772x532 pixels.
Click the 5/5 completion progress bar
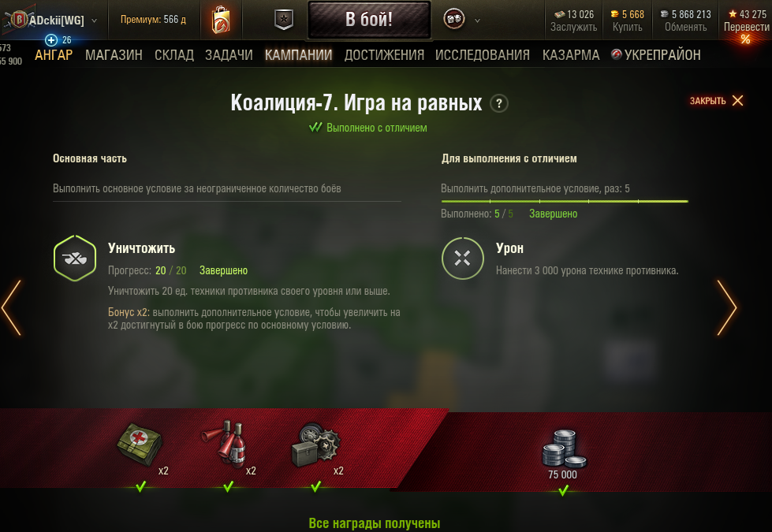[565, 201]
